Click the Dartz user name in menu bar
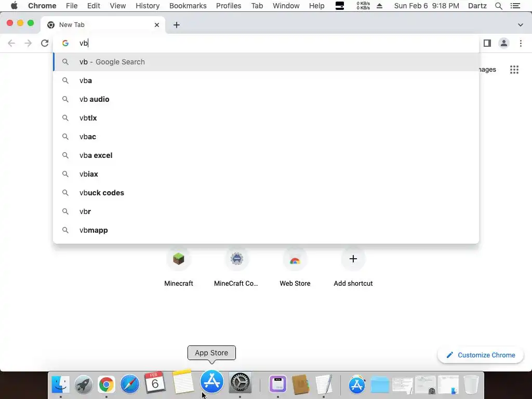The width and height of the screenshot is (532, 399). (x=477, y=6)
